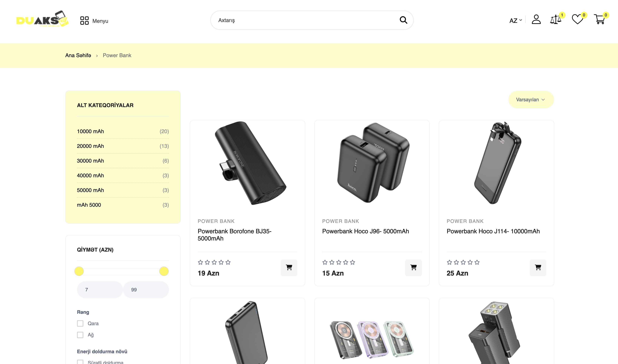
Task: Open the Varsayılan sort dropdown
Action: pyautogui.click(x=531, y=100)
